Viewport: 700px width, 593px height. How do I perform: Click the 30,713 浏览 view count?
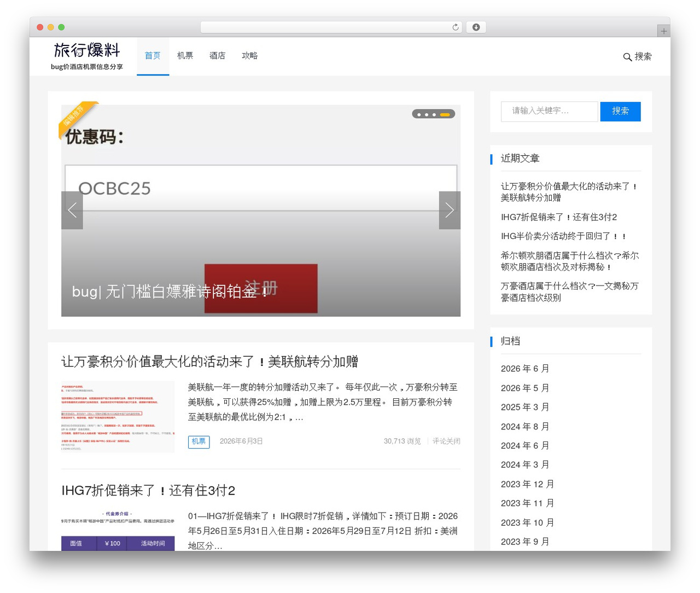[402, 441]
